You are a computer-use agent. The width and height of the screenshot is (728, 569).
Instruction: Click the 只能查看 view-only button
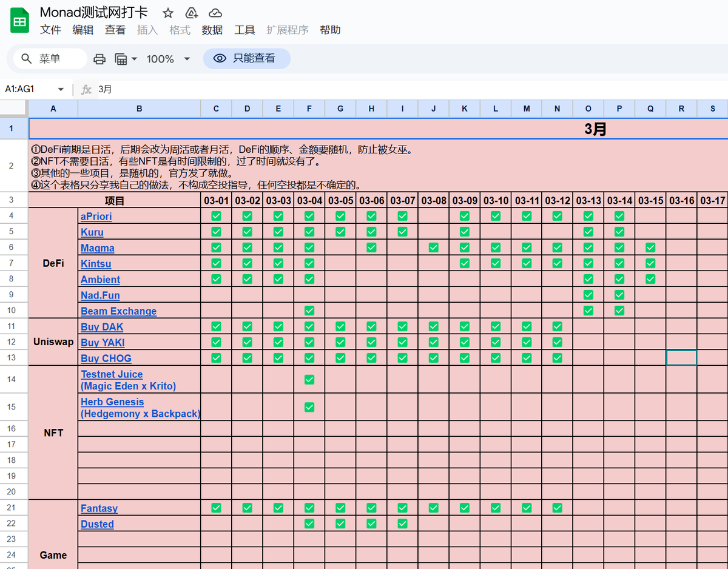click(x=246, y=58)
